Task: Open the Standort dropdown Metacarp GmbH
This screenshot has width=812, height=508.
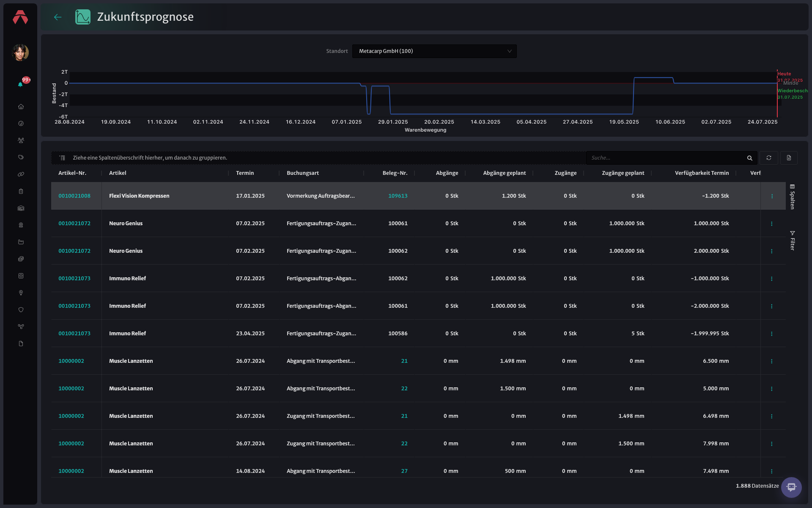Action: coord(434,51)
